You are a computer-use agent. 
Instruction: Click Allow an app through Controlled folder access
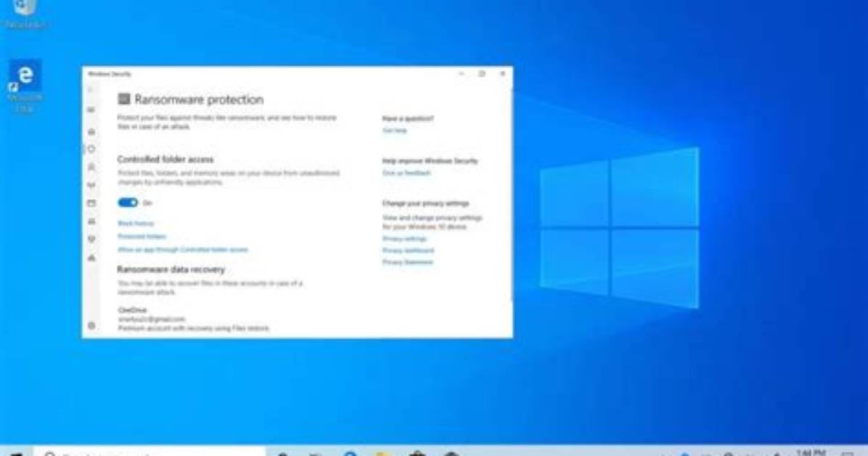[183, 250]
